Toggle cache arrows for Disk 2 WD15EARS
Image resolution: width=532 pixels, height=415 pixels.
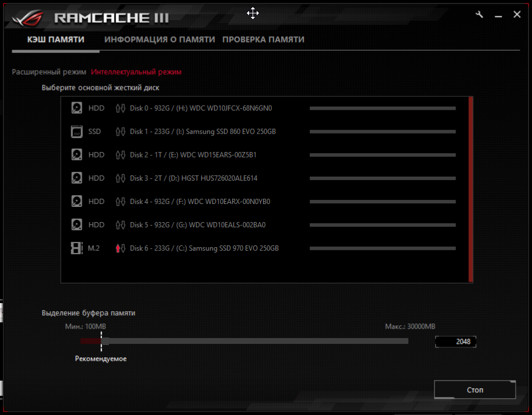pos(120,155)
